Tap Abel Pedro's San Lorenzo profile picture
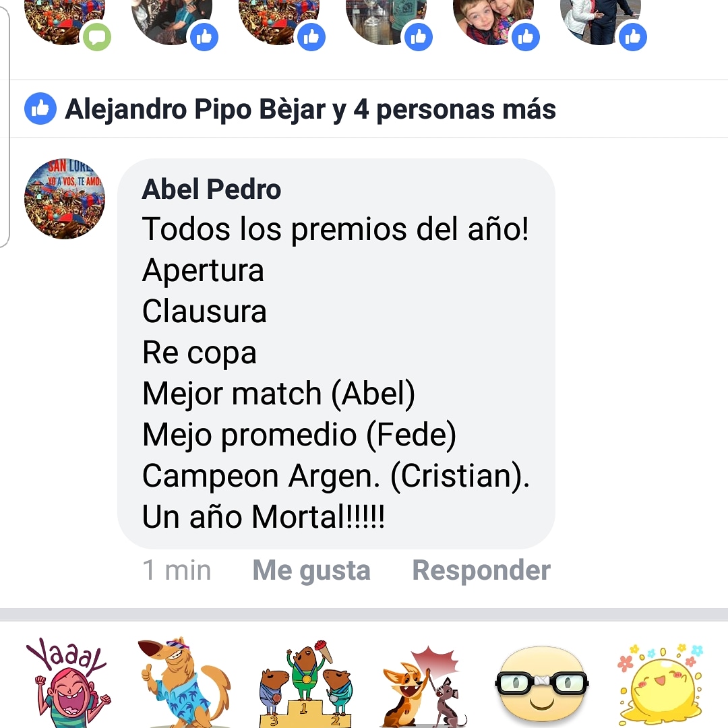 (65, 199)
